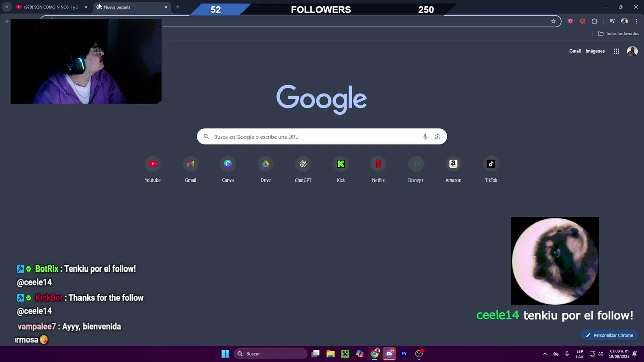Click the Imágenes link
The image size is (644, 362).
point(595,51)
